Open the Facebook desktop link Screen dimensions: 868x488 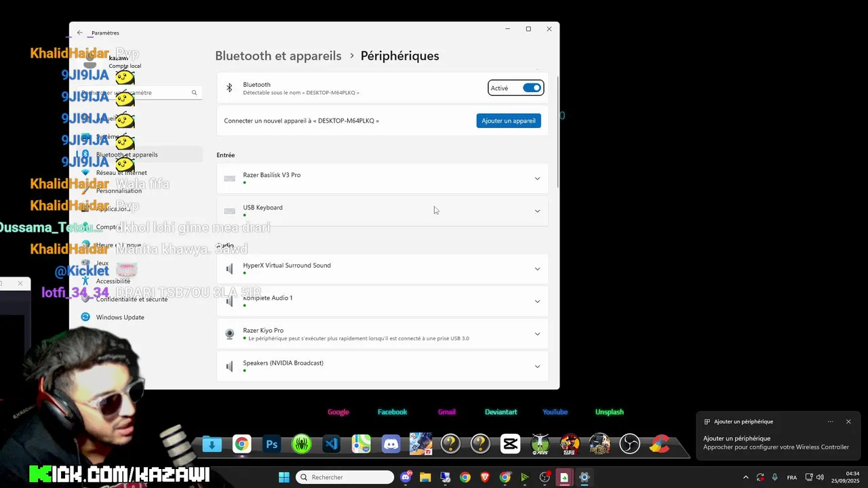point(392,412)
